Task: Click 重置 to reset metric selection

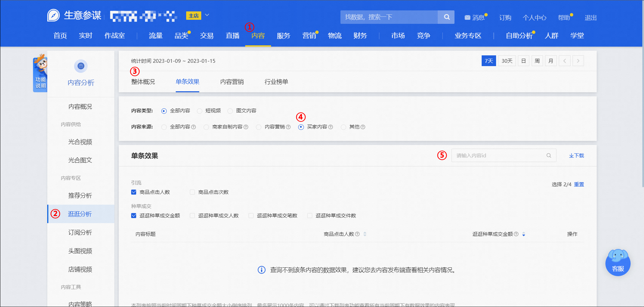Action: click(x=579, y=184)
